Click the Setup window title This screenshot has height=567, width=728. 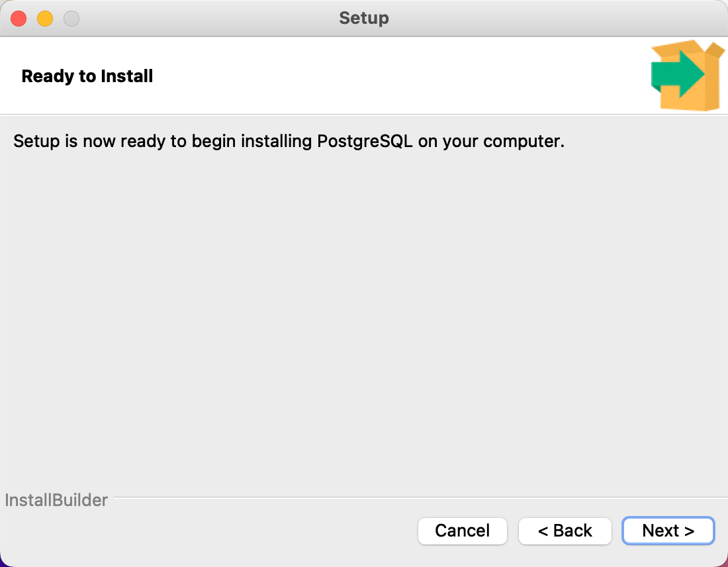[x=364, y=18]
